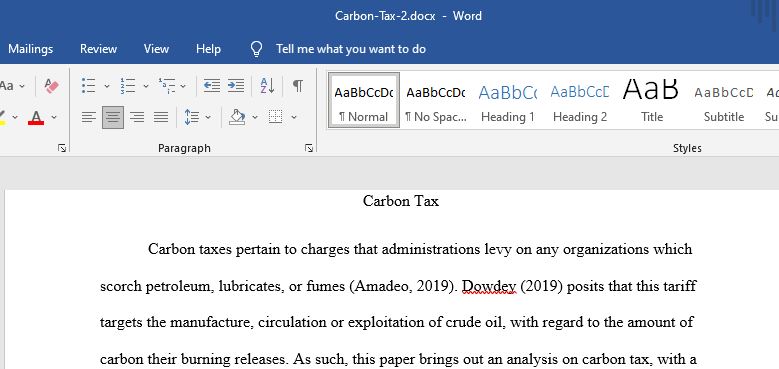
Task: Click the Shading paint bucket icon
Action: 237,117
